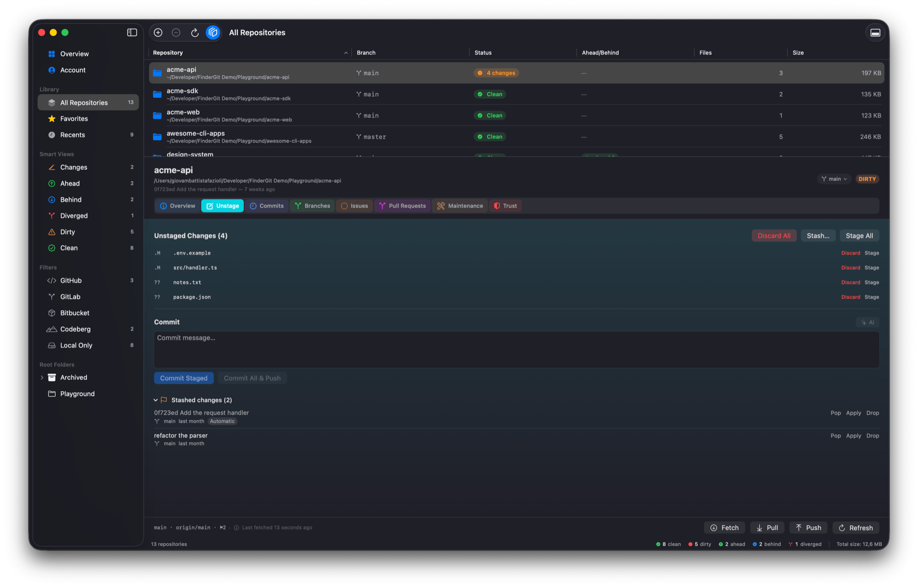Discard the package.json file

pos(851,297)
